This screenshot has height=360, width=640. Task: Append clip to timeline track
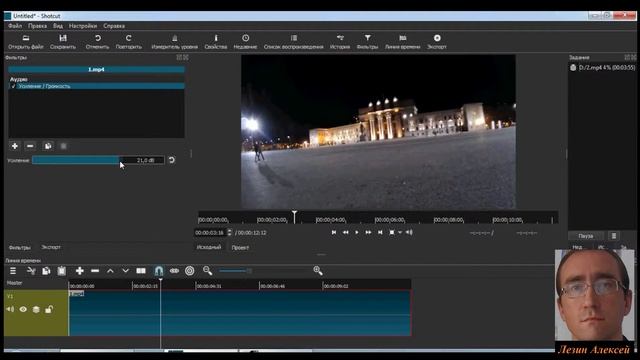[80, 271]
